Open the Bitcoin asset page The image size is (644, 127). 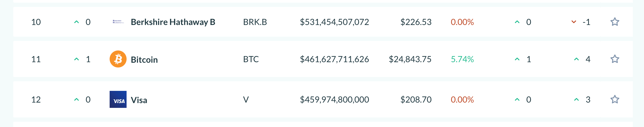pos(144,60)
